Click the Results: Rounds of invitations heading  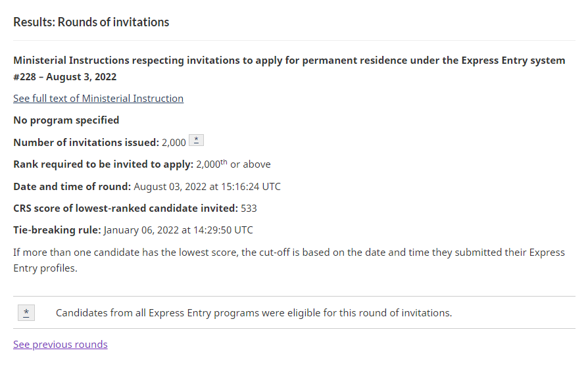[x=91, y=22]
